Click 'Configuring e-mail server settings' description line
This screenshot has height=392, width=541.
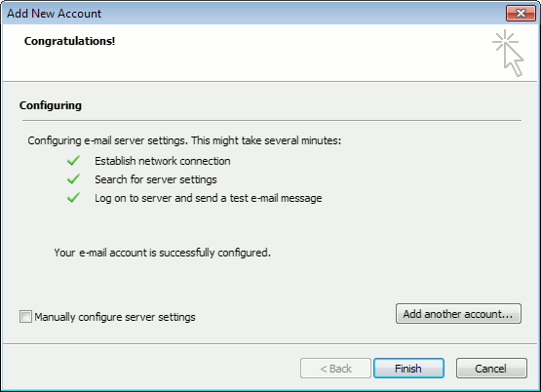[x=184, y=140]
